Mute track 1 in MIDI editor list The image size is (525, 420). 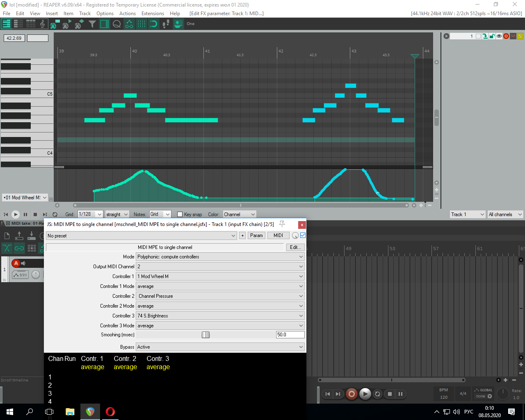click(513, 36)
